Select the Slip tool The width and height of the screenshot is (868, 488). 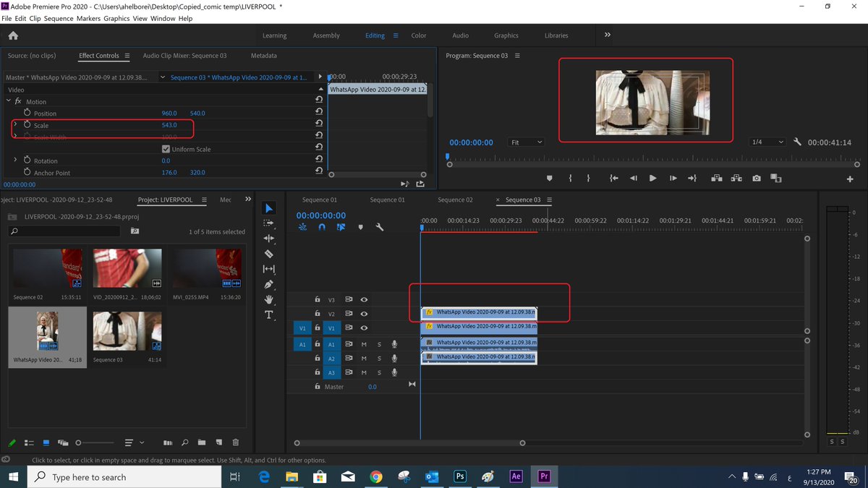pos(268,269)
